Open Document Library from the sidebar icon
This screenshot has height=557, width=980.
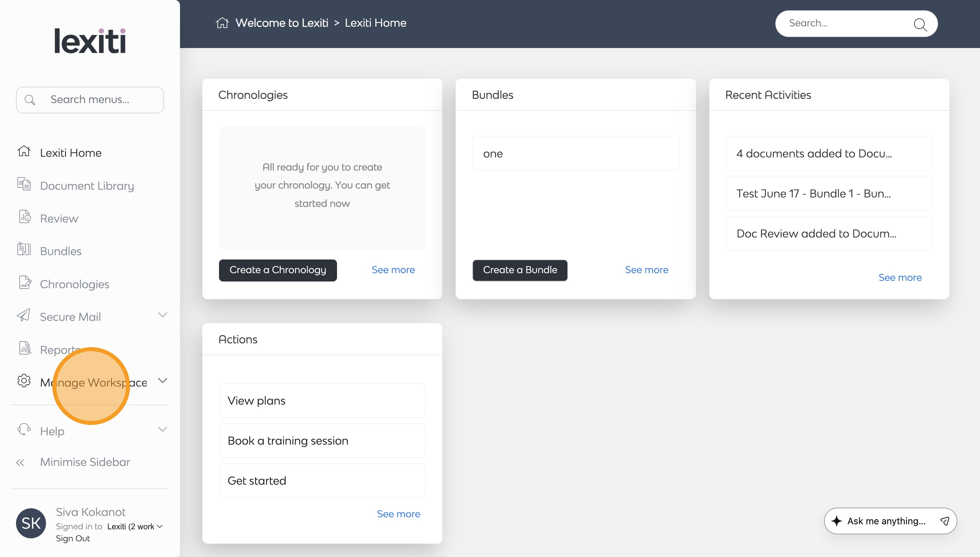(24, 184)
